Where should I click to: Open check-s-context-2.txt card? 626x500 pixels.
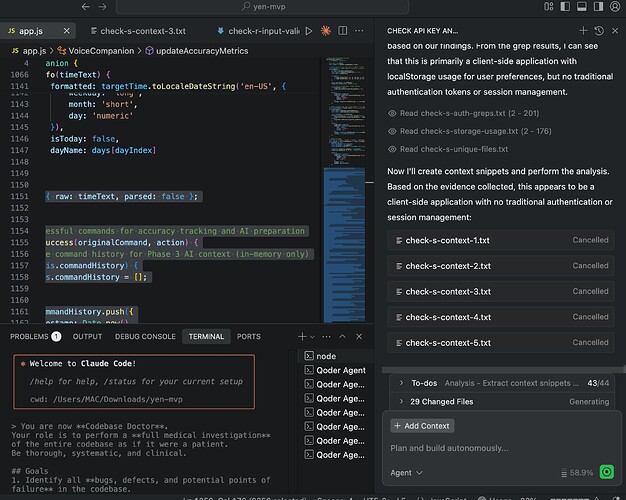tap(501, 266)
